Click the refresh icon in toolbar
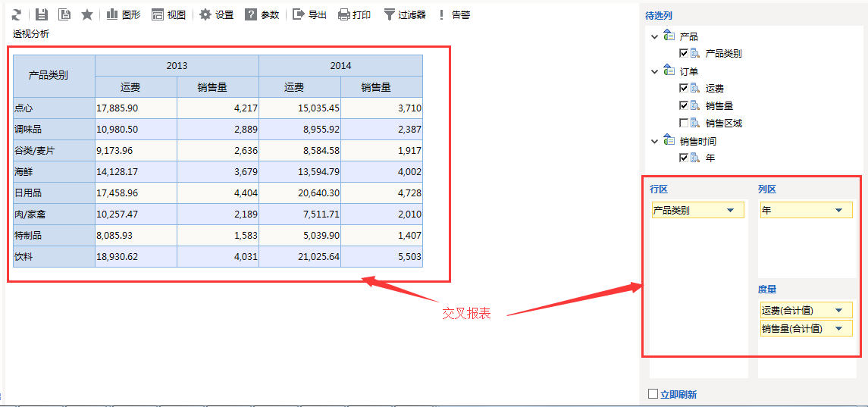 coord(17,15)
